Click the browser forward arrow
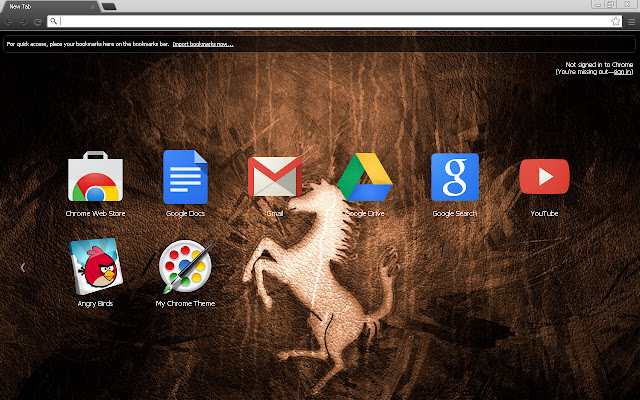 click(x=23, y=20)
